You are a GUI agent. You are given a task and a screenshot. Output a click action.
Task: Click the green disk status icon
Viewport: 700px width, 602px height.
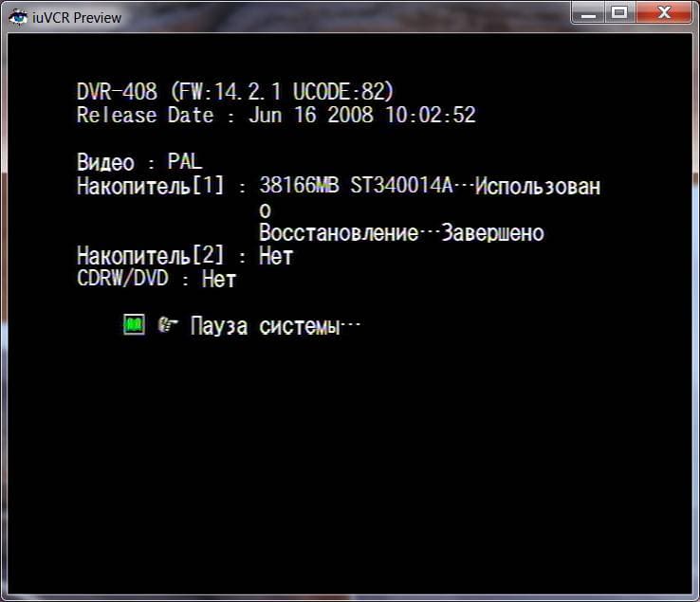click(x=134, y=324)
